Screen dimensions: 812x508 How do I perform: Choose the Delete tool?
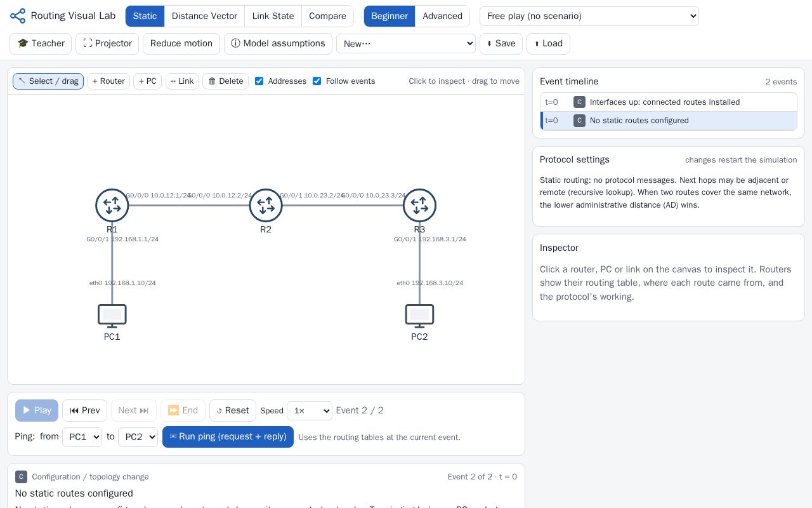pyautogui.click(x=225, y=81)
